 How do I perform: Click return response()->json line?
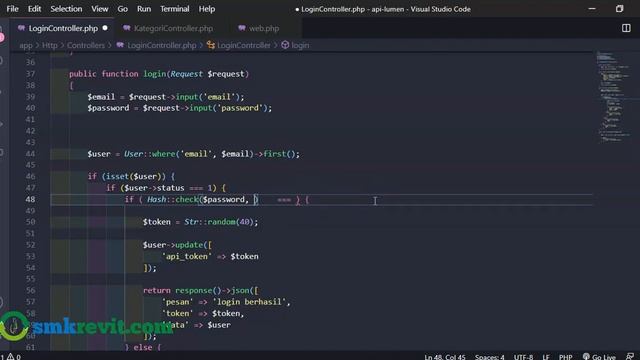coord(200,290)
